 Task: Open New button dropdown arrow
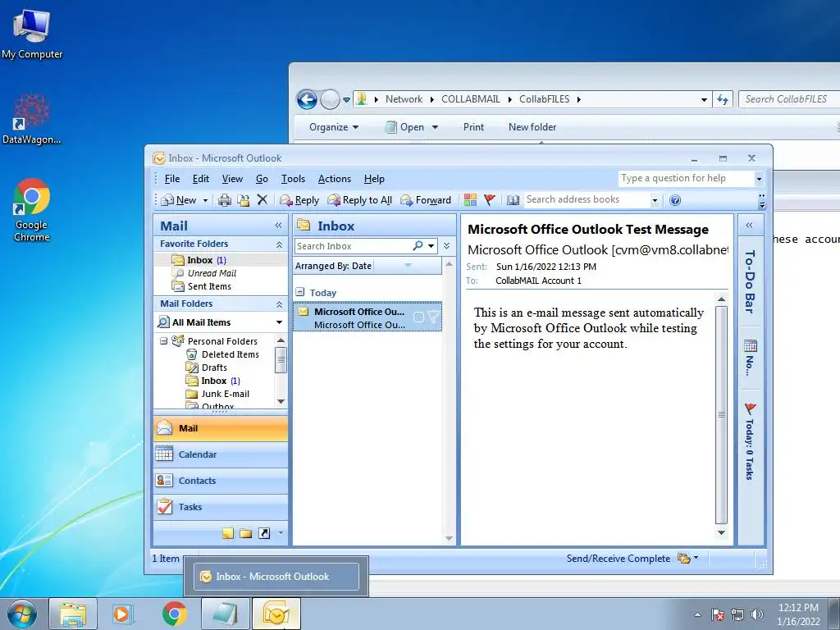click(205, 200)
